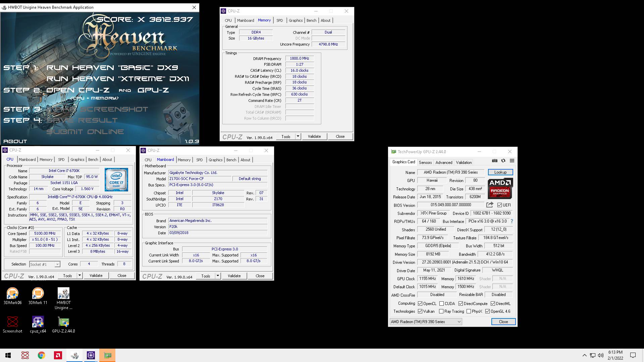Open Validation tab in GPU-Z
This screenshot has width=644, height=362.
pyautogui.click(x=464, y=163)
